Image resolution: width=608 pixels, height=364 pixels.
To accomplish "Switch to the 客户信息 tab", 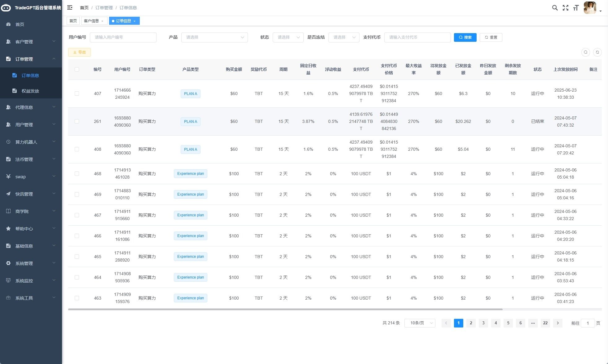I will [x=91, y=21].
